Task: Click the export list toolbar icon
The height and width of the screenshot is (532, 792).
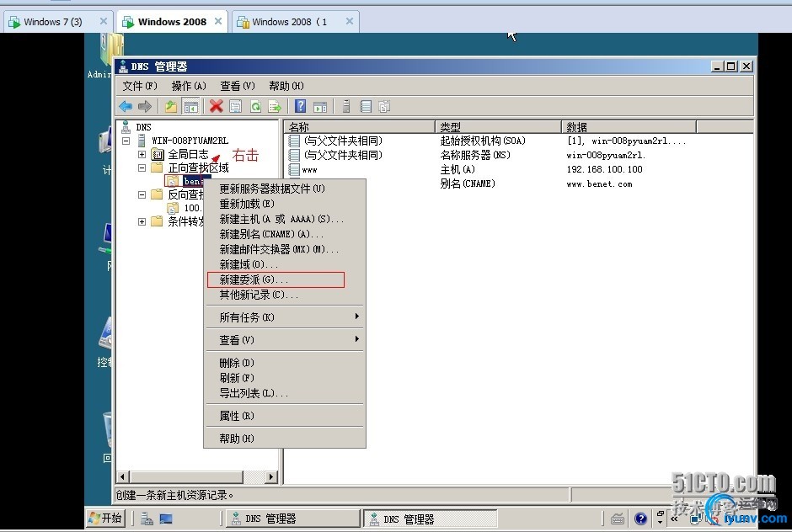Action: [274, 105]
